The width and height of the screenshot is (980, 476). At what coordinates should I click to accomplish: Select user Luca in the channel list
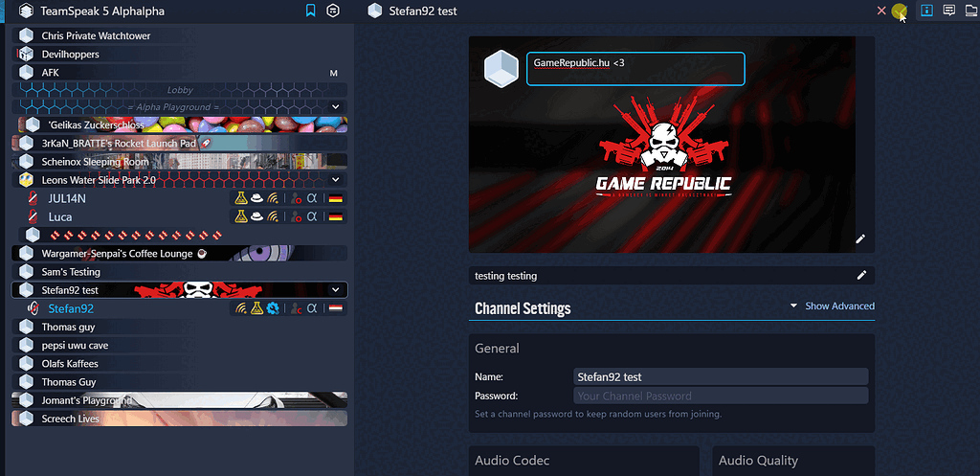click(60, 217)
